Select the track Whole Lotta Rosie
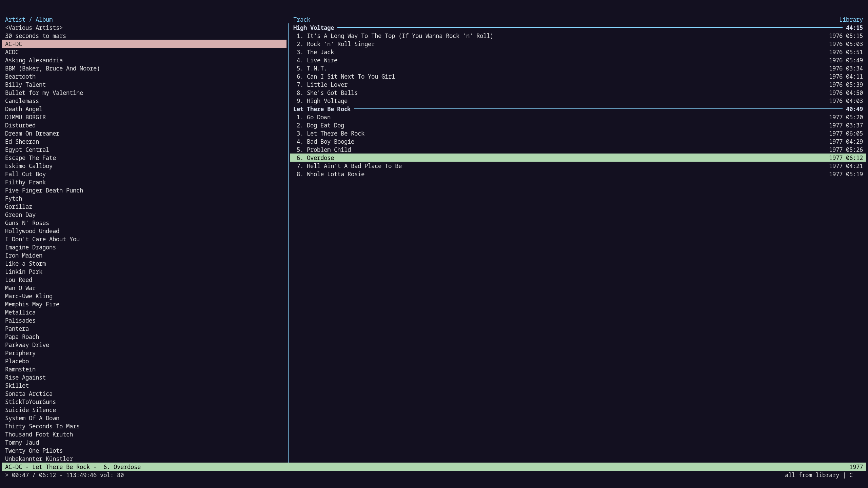The height and width of the screenshot is (488, 868). [x=335, y=174]
